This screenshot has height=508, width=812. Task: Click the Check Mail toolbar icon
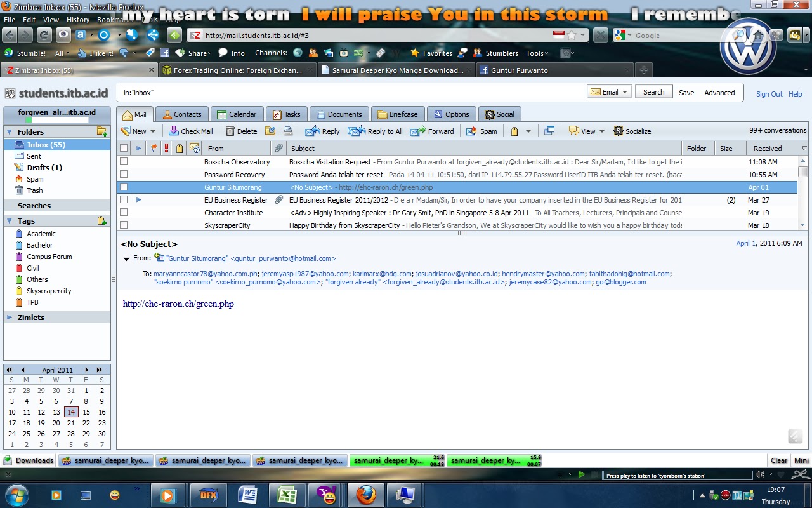pos(174,131)
